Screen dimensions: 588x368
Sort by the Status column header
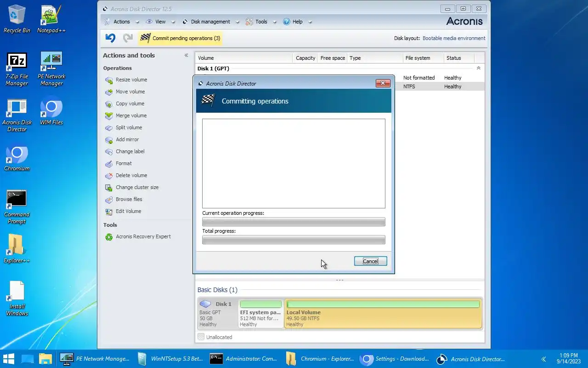458,58
